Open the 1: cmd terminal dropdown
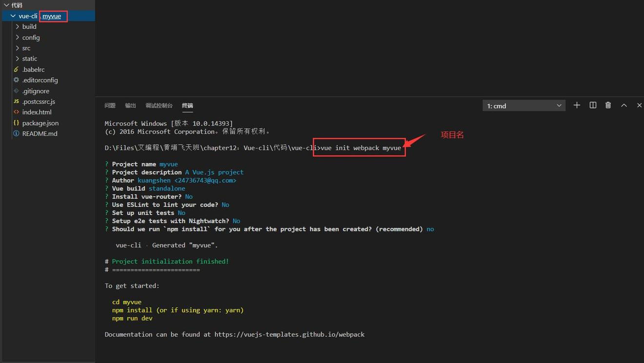This screenshot has width=644, height=363. 523,105
